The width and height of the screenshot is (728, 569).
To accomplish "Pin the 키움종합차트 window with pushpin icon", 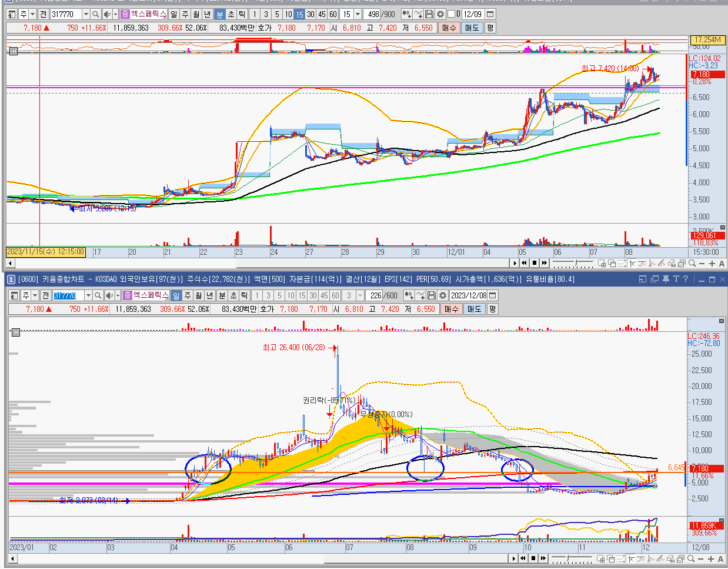I will click(666, 279).
